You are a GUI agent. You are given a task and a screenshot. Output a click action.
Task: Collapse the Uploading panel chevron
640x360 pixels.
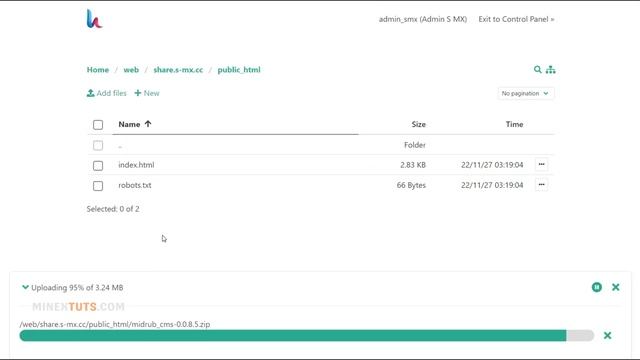tap(25, 287)
